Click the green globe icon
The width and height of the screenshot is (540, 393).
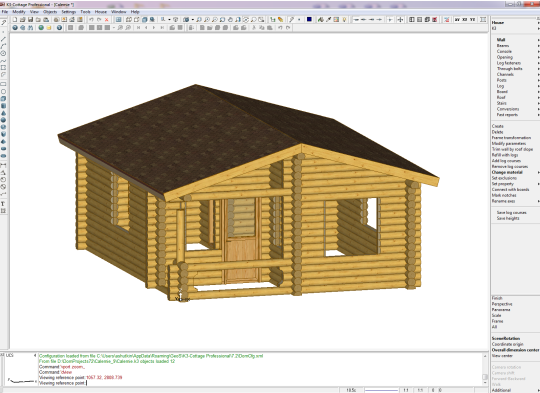(41, 28)
